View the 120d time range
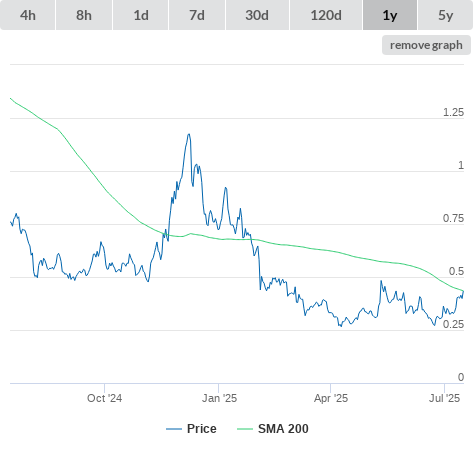 (326, 15)
